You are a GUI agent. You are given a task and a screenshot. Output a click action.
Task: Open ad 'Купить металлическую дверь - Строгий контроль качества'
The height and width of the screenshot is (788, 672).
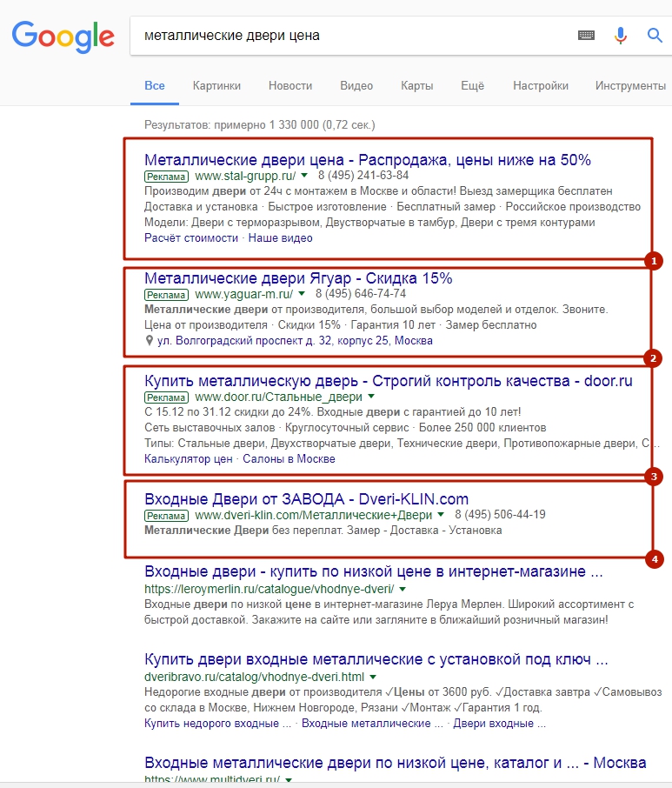[389, 381]
